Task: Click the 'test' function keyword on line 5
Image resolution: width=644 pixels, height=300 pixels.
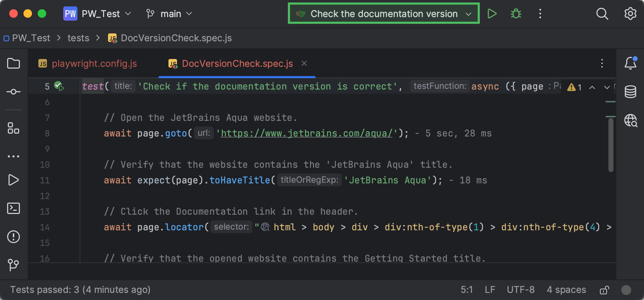Action: [x=93, y=86]
